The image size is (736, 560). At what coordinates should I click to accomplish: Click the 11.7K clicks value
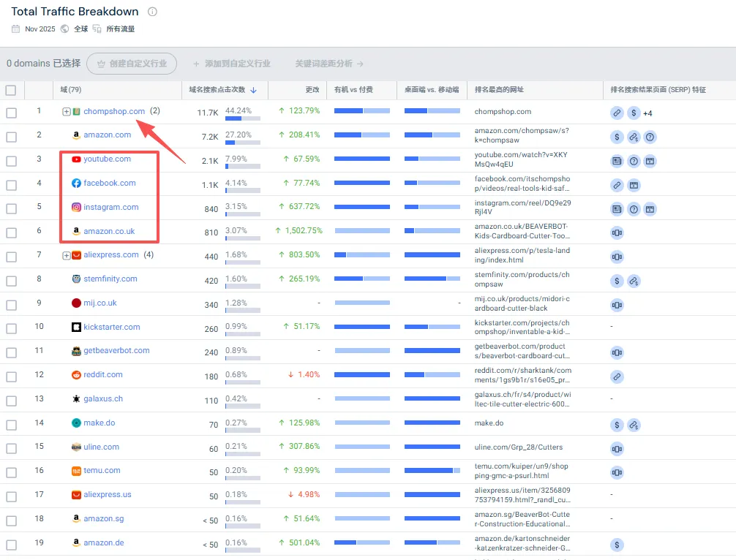[208, 113]
